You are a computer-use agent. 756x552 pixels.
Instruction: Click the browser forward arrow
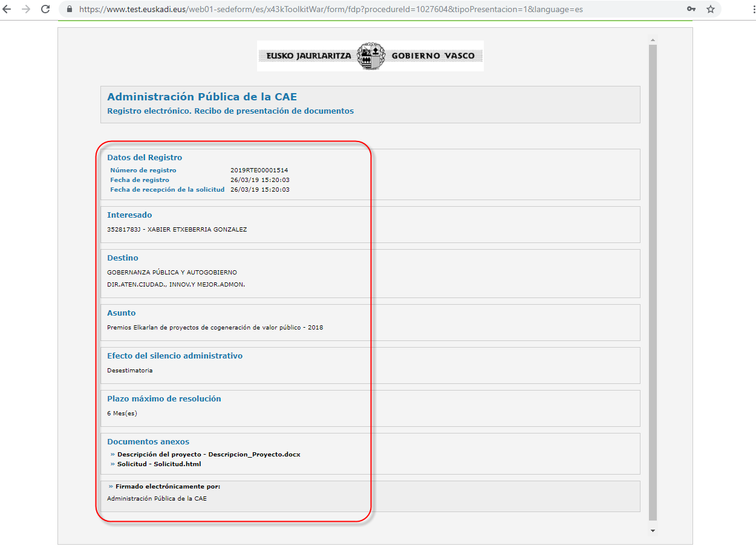tap(26, 10)
